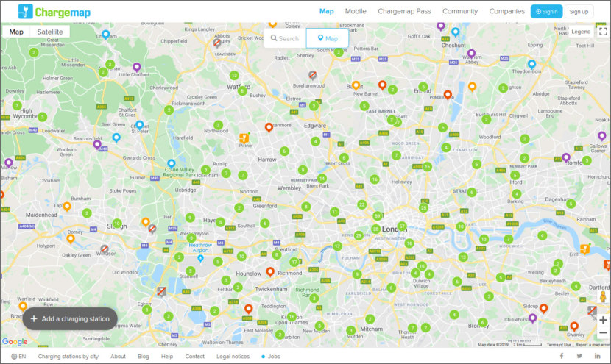Viewport: 611px width, 364px height.
Task: Click the red pin near Sidcup
Action: tap(543, 309)
